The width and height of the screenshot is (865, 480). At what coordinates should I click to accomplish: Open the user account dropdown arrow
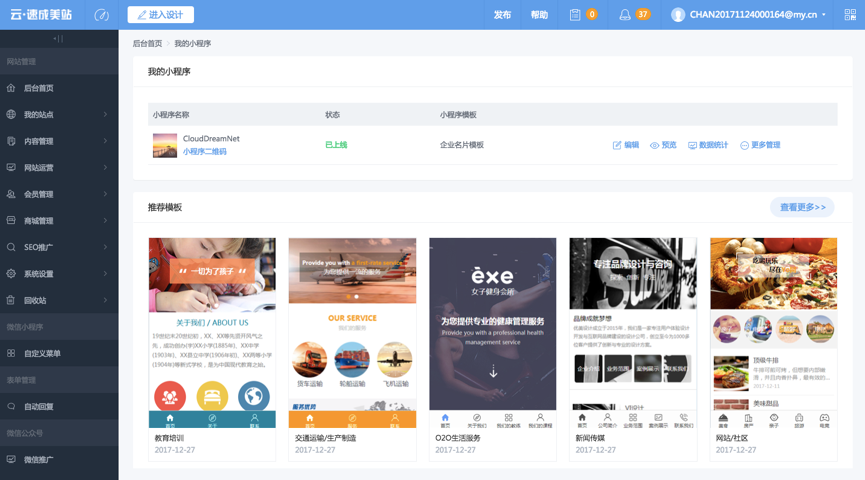(x=824, y=15)
